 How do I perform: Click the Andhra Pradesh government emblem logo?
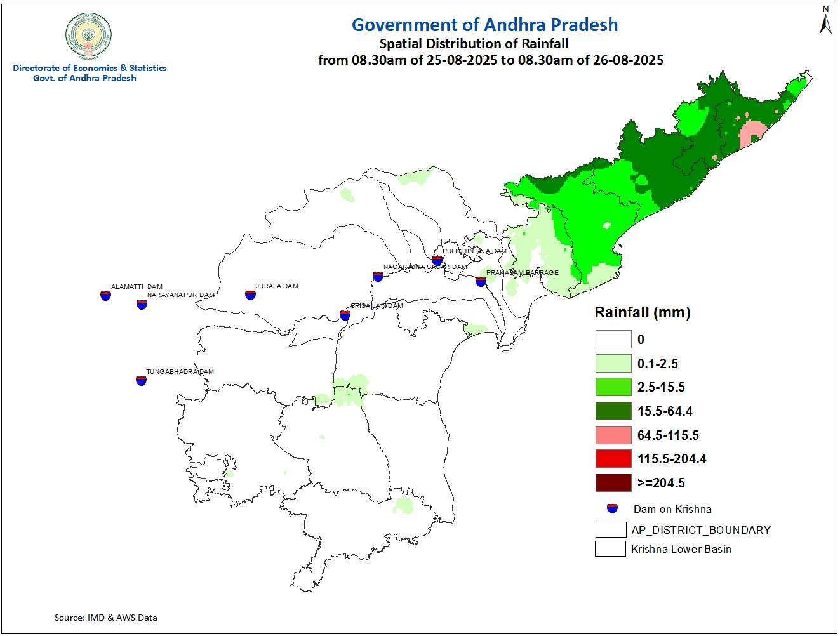89,36
